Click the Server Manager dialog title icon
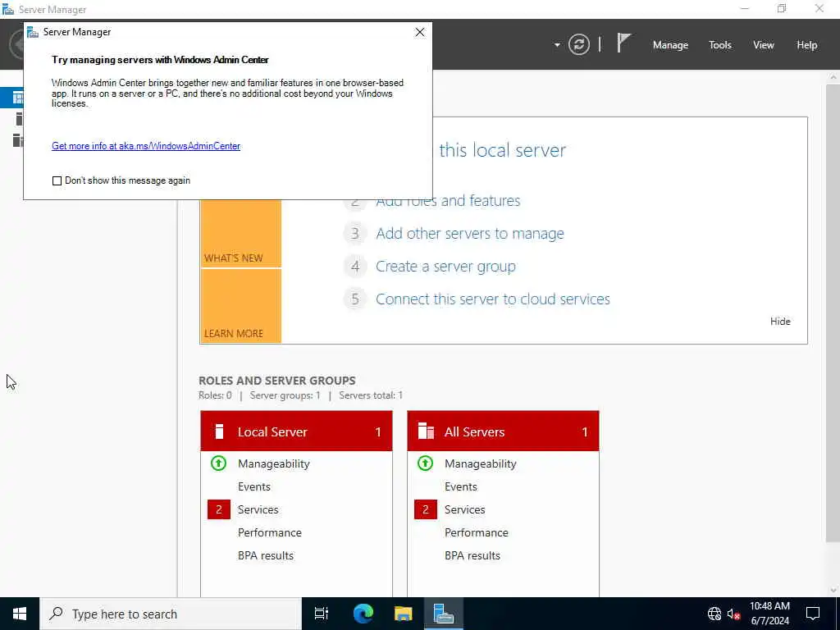Image resolution: width=840 pixels, height=630 pixels. (33, 32)
